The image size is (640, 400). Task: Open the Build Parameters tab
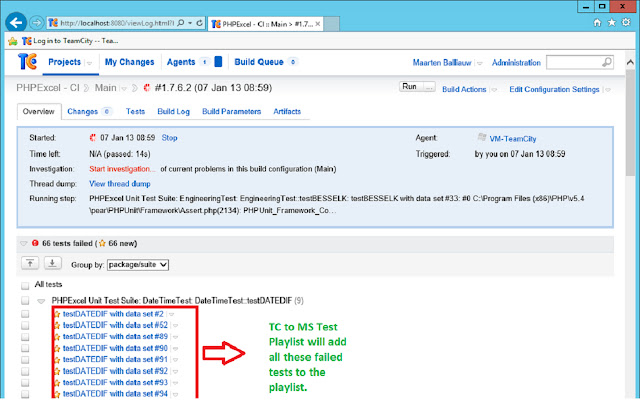click(x=231, y=111)
